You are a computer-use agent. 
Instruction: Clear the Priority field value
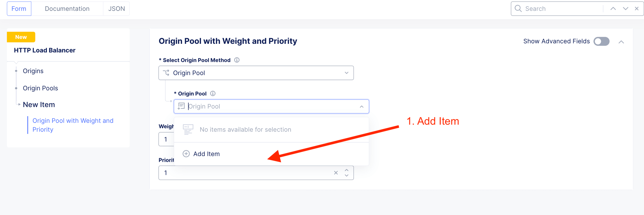click(x=336, y=173)
